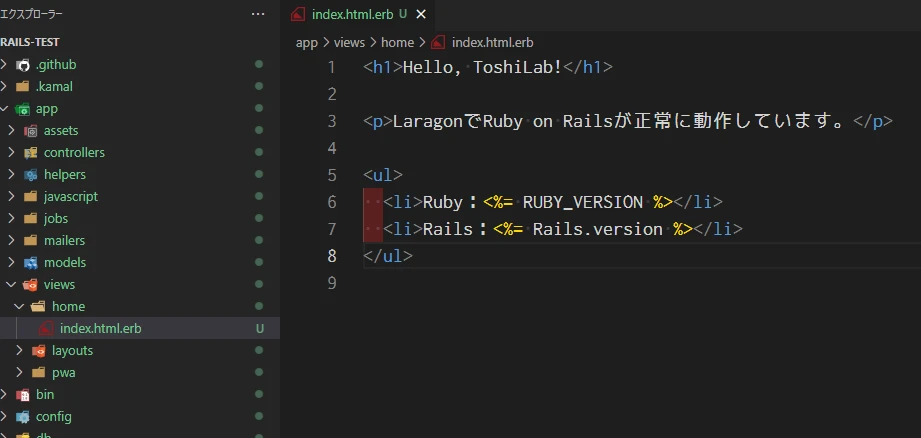This screenshot has height=438, width=921.
Task: Click the bin folder icon
Action: point(23,395)
